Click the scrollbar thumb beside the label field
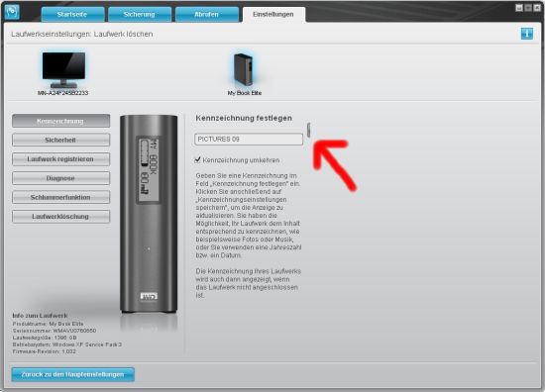The image size is (545, 392). (x=308, y=130)
